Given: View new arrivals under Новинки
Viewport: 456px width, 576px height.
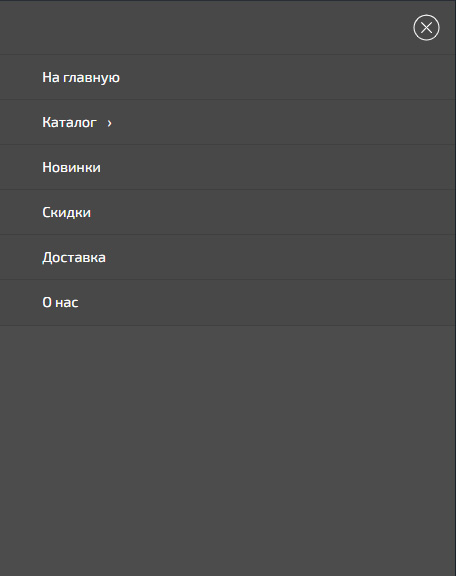Looking at the screenshot, I should tap(71, 168).
